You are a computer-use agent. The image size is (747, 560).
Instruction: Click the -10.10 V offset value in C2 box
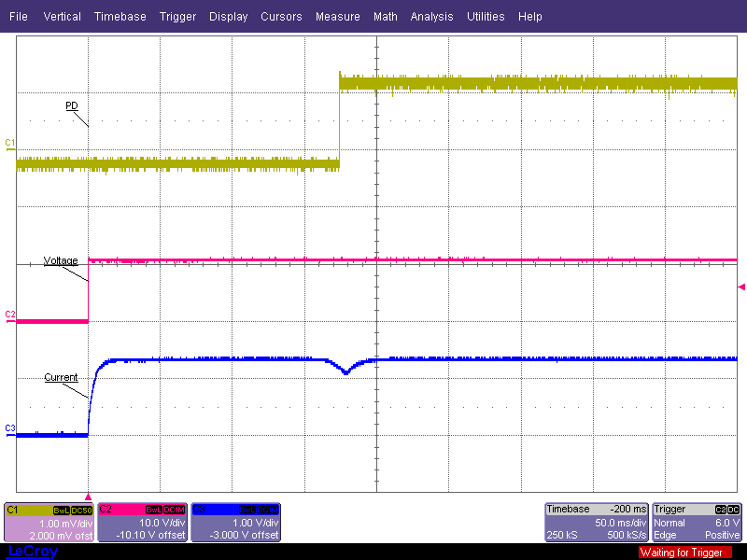[150, 535]
